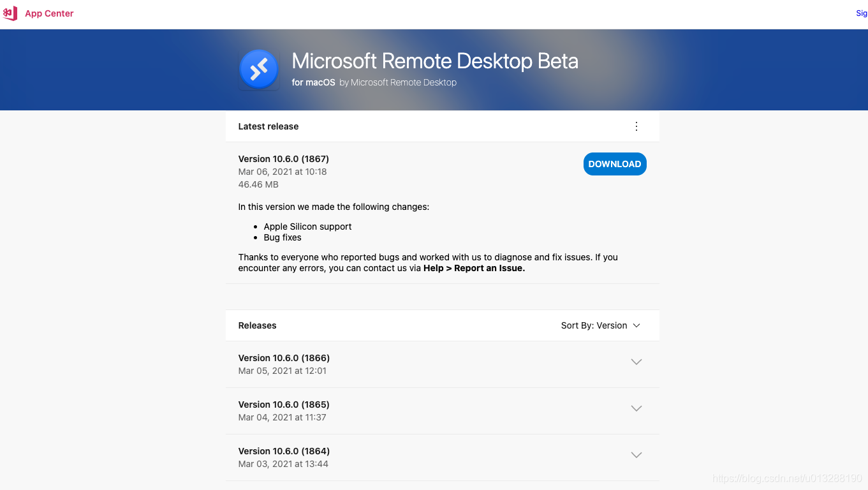868x490 pixels.
Task: Expand Version 10.6.0 (1866) release details
Action: click(636, 362)
